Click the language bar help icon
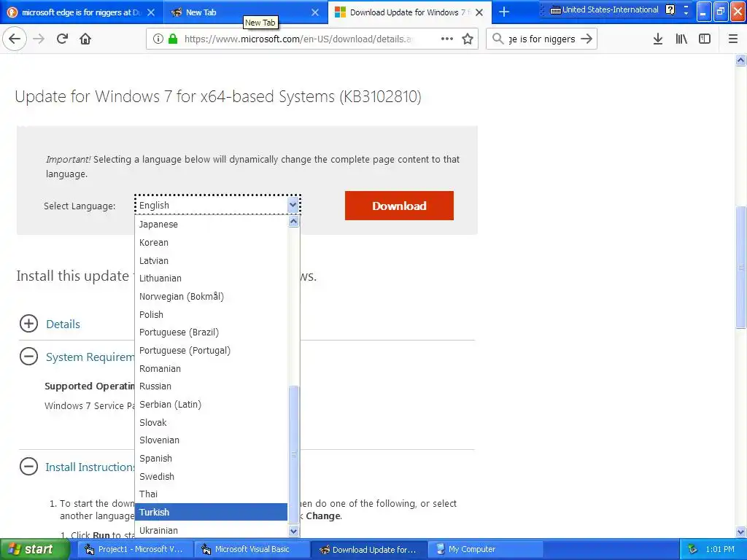Viewport: 747px width, 560px height. [670, 9]
